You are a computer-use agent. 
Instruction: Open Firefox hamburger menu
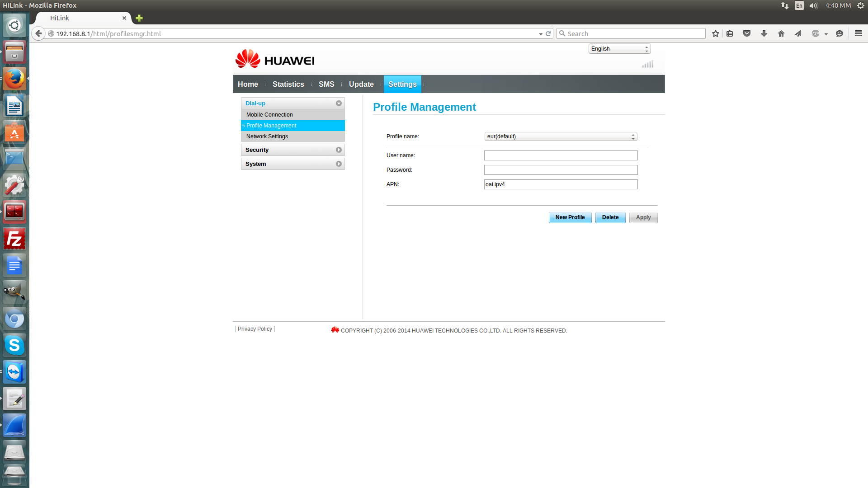[x=859, y=33]
